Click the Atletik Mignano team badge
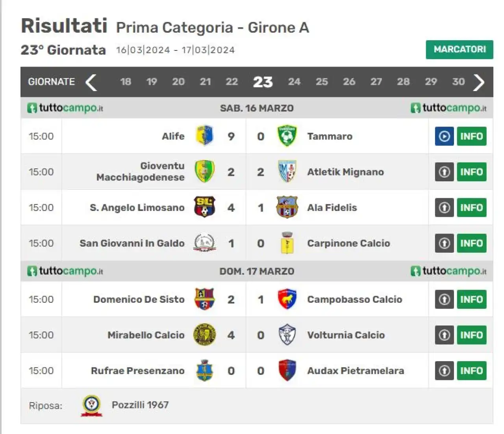 (x=287, y=171)
